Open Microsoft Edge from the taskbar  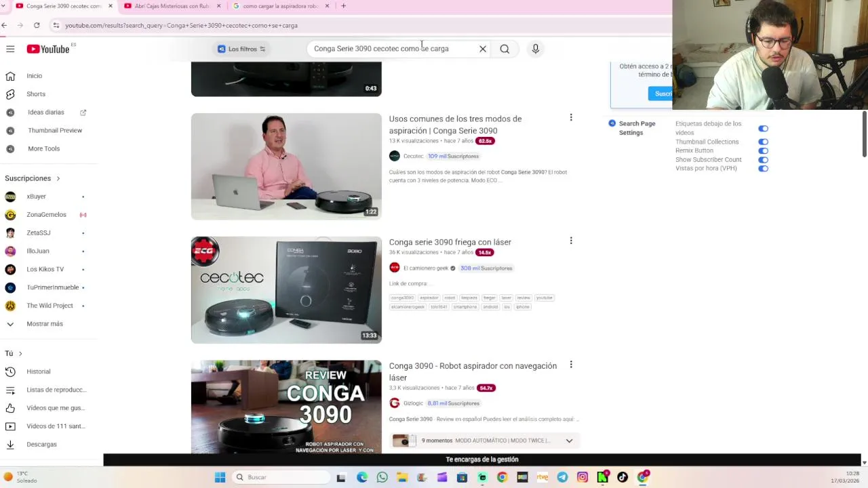point(362,477)
